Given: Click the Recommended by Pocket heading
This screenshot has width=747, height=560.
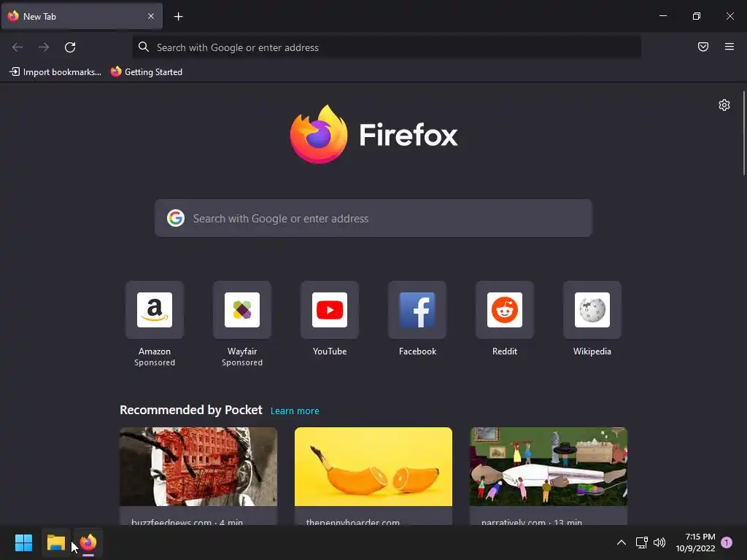Looking at the screenshot, I should (x=191, y=410).
